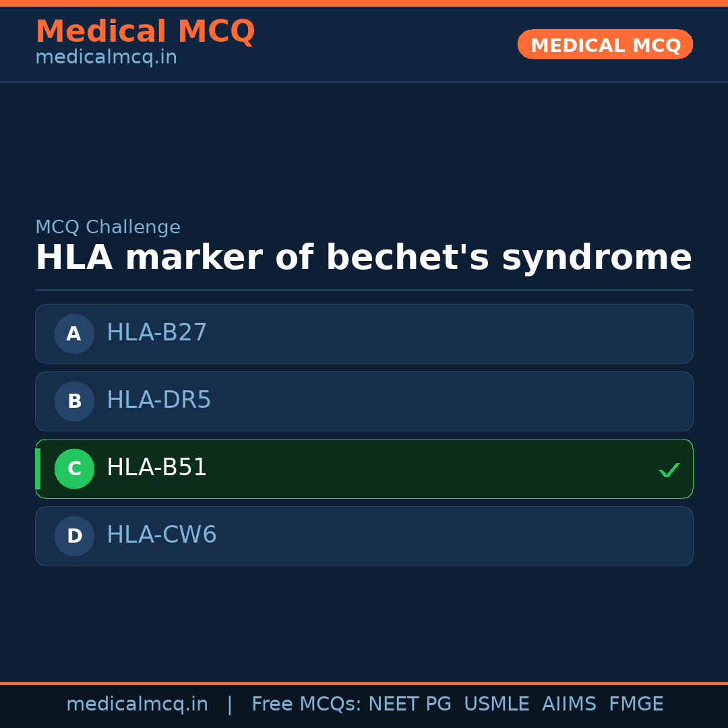Image resolution: width=728 pixels, height=728 pixels.
Task: Click the green letter C circle
Action: (74, 468)
